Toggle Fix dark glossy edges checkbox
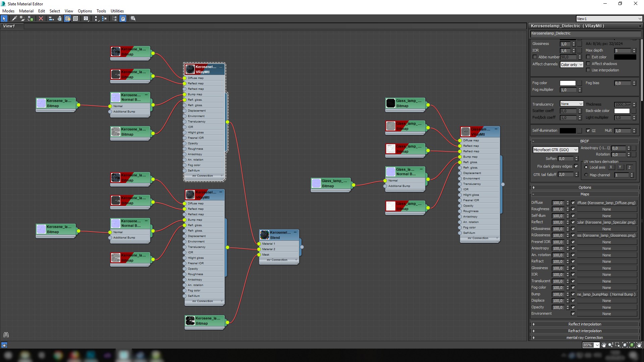This screenshot has width=644, height=362. tap(576, 166)
